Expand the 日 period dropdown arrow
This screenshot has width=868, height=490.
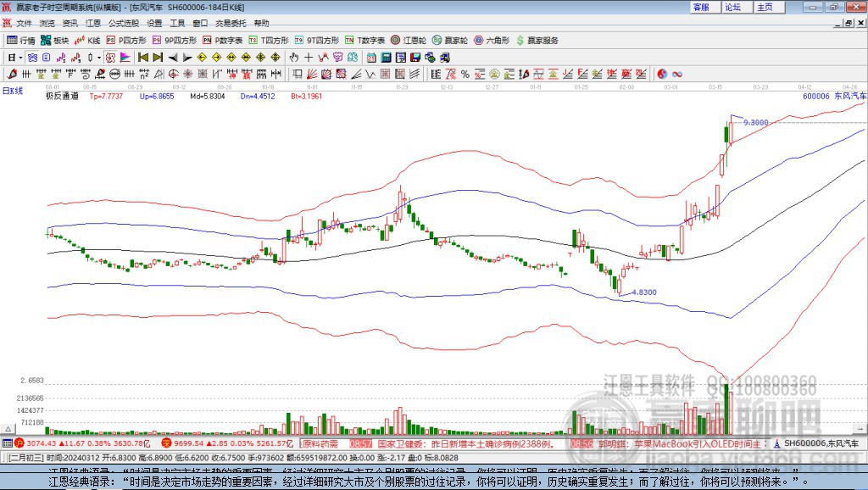(20, 58)
